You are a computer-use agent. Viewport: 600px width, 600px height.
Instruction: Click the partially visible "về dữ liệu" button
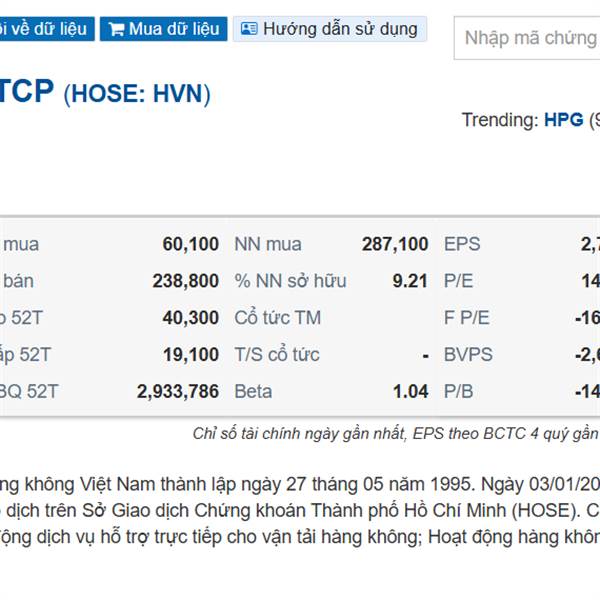[47, 29]
